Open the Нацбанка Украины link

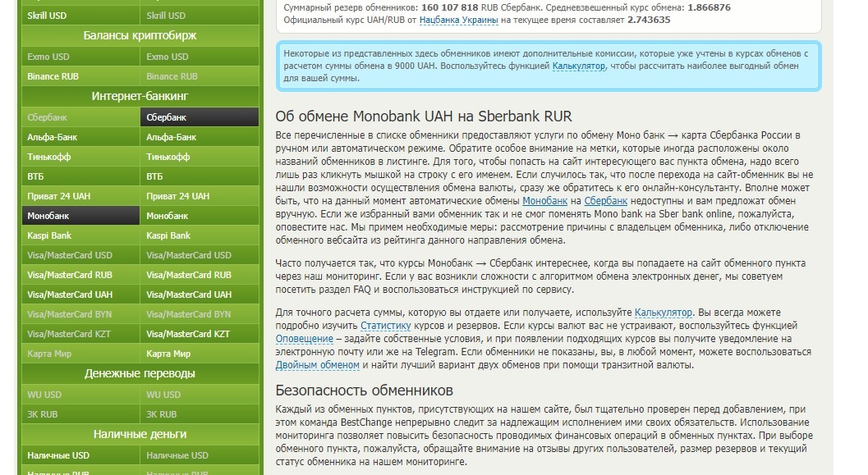(x=458, y=20)
